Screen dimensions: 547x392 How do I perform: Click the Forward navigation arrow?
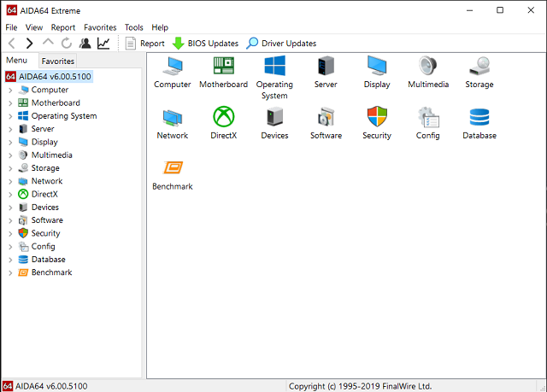click(29, 44)
